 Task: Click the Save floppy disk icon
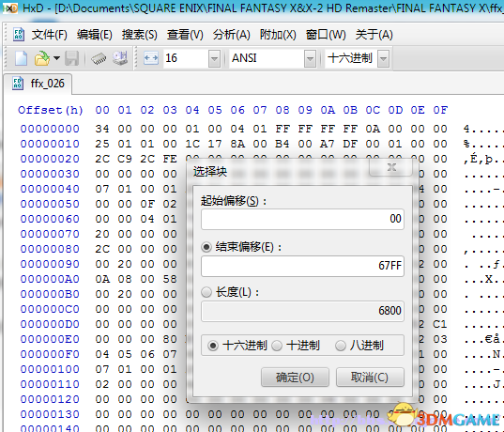click(71, 58)
